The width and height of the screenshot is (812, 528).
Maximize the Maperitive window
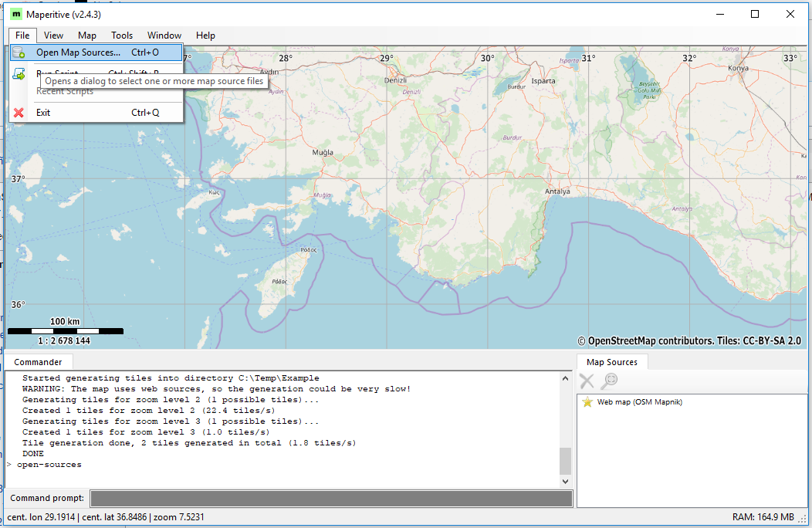tap(755, 14)
